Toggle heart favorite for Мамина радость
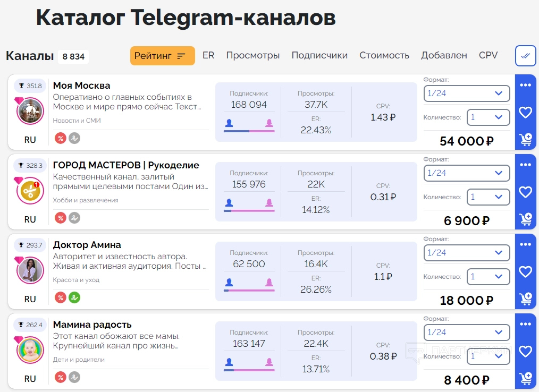 point(526,351)
